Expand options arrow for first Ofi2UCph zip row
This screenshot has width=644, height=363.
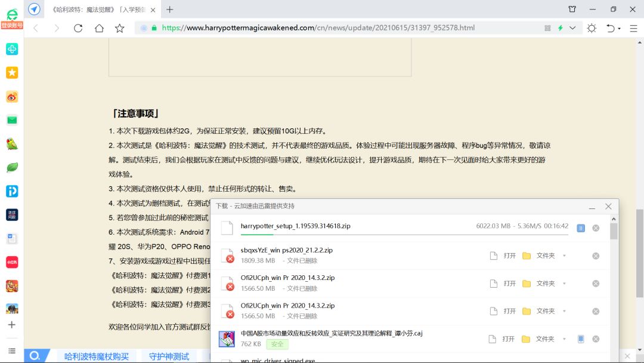point(564,283)
